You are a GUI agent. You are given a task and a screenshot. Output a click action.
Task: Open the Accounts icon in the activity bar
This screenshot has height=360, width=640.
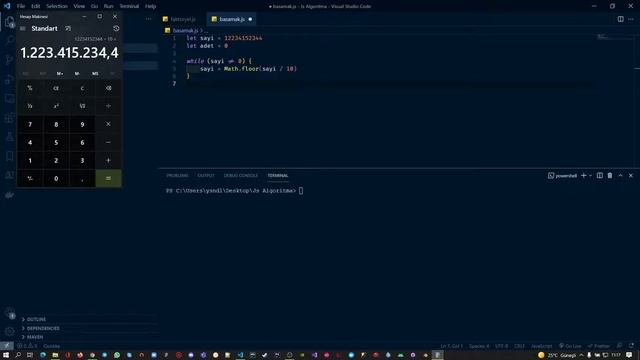[x=9, y=313]
